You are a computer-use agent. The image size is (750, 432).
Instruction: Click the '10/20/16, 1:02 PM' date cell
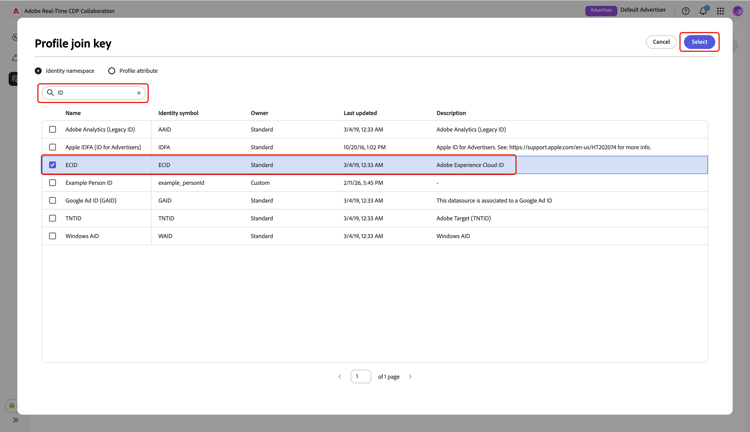tap(364, 147)
